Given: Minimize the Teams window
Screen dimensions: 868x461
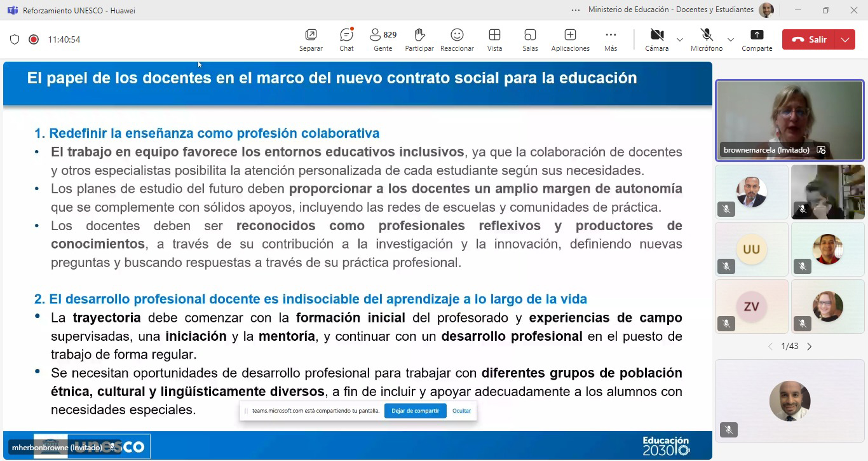Looking at the screenshot, I should tap(797, 10).
